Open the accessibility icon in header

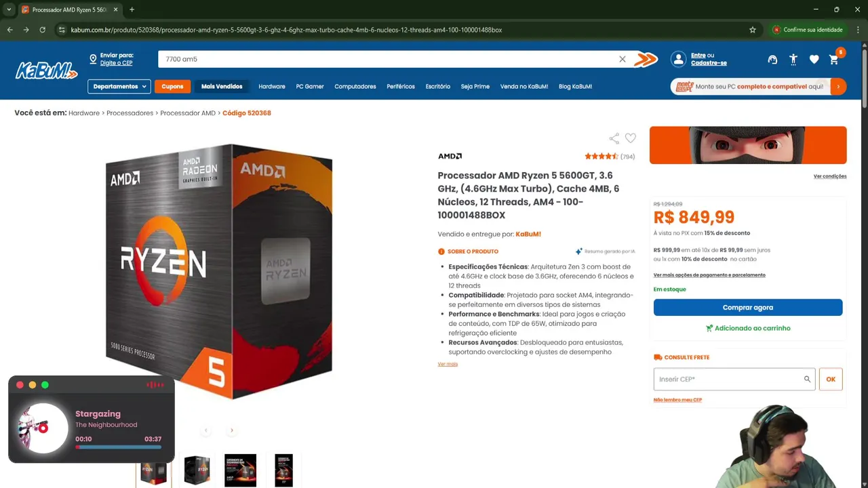point(793,60)
